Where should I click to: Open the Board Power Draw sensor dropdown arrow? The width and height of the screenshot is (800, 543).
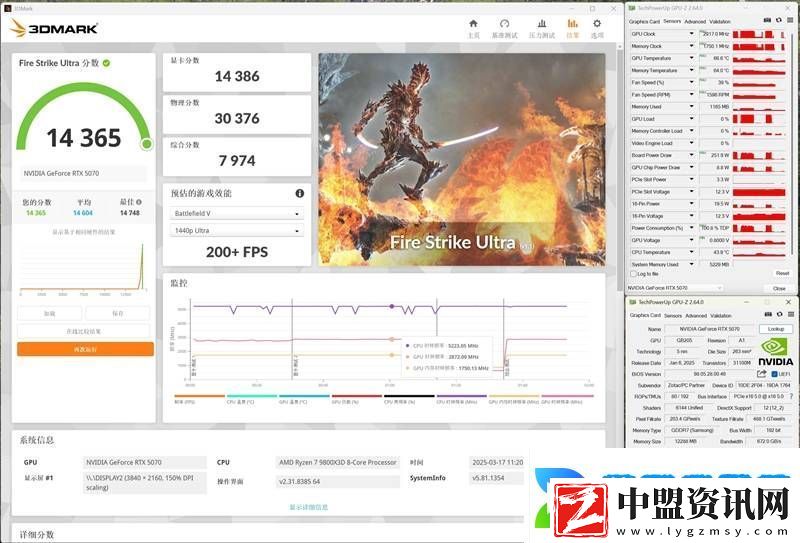point(692,155)
